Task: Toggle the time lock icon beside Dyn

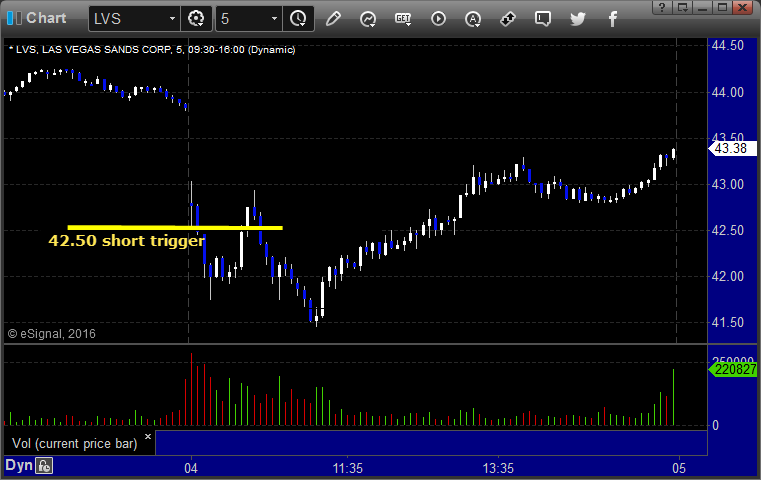Action: tap(45, 466)
